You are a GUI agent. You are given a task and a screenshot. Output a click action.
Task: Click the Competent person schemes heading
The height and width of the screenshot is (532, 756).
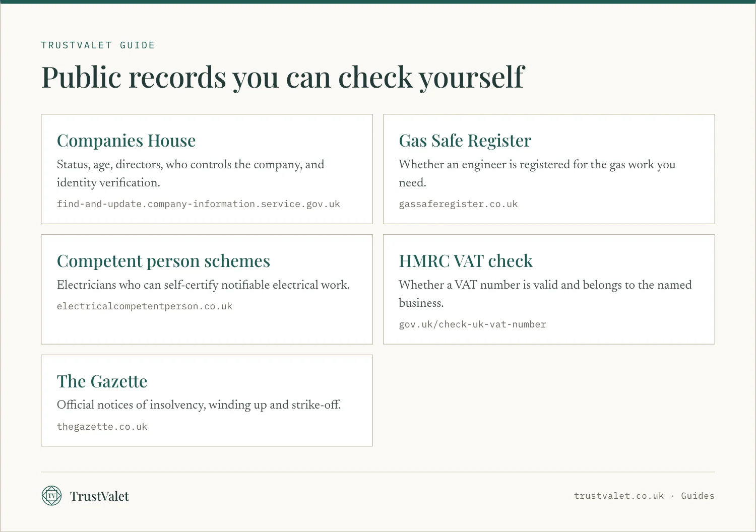pos(163,261)
